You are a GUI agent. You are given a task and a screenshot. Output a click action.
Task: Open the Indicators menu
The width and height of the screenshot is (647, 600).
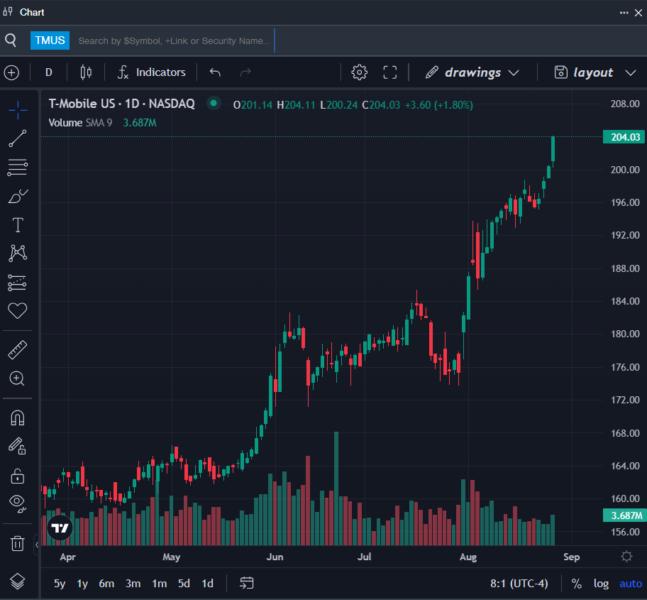point(151,73)
